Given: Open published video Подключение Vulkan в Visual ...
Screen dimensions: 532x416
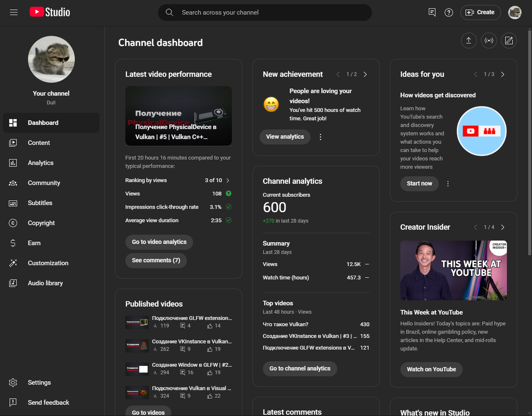Looking at the screenshot, I should [192, 388].
